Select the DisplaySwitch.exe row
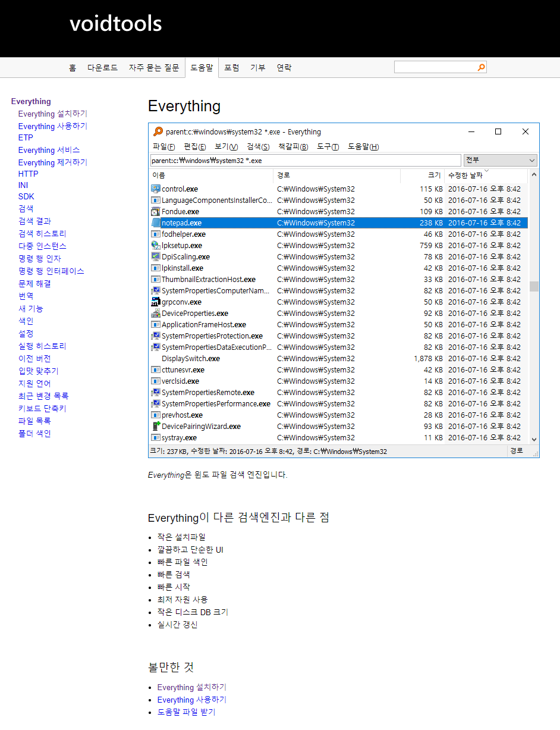Viewport: 560px width, 730px height. pyautogui.click(x=338, y=358)
